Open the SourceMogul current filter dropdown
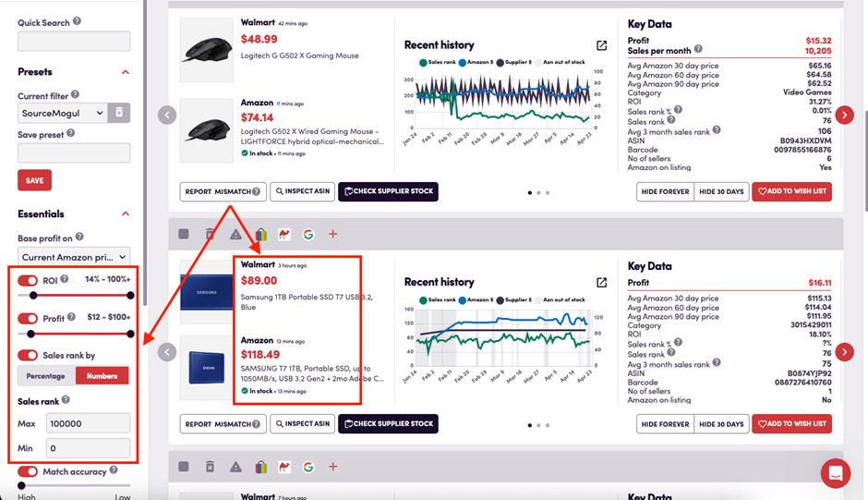 coord(63,113)
